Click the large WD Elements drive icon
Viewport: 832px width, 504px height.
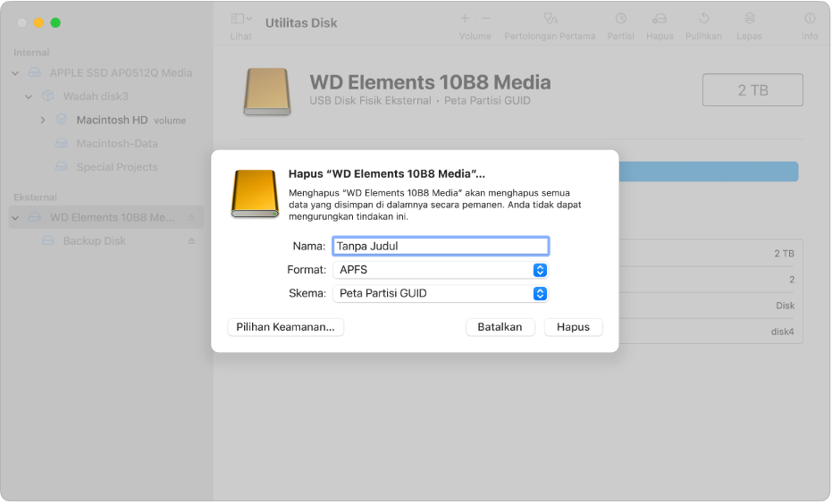267,91
